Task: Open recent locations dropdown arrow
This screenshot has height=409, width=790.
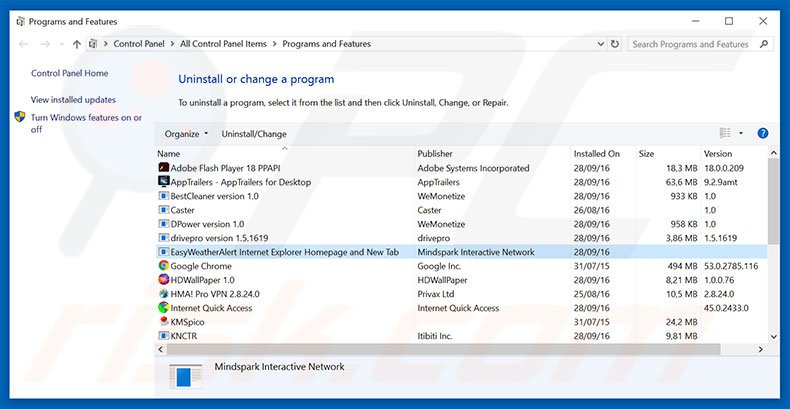Action: tap(61, 44)
